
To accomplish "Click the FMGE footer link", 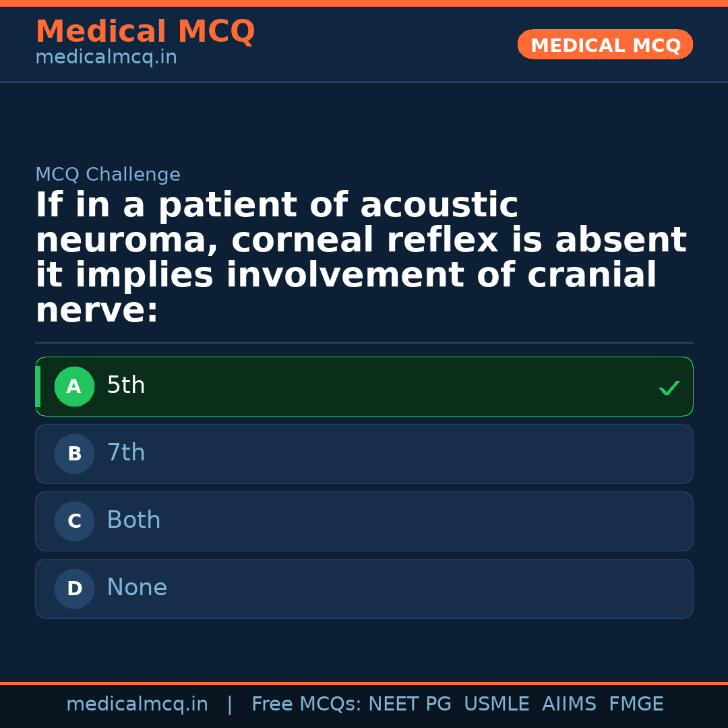I will [636, 704].
